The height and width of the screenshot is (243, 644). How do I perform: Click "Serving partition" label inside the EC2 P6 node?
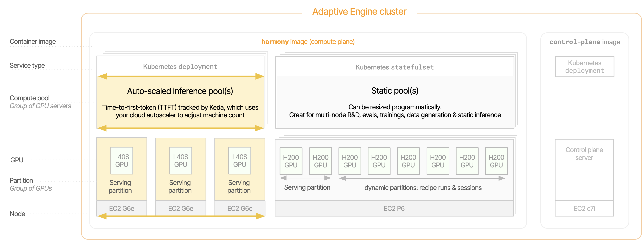pos(307,187)
